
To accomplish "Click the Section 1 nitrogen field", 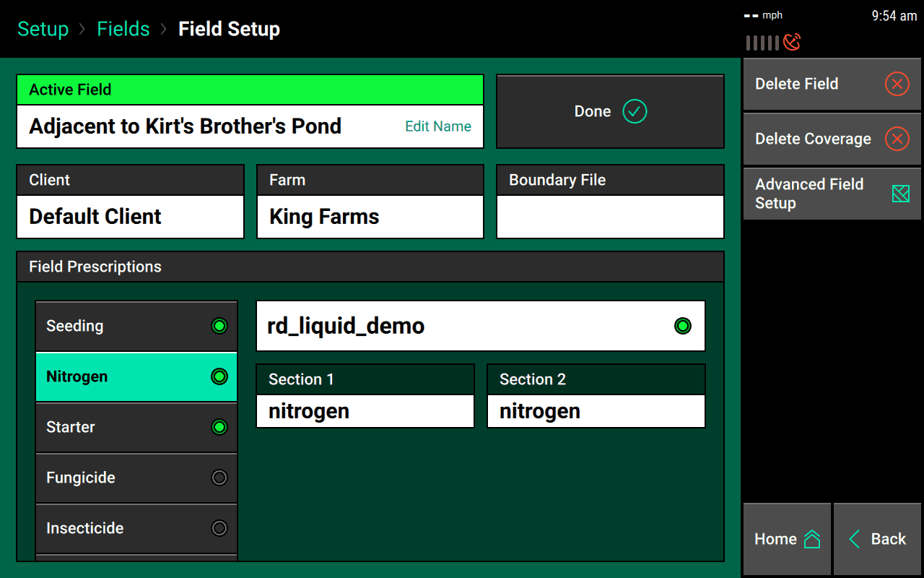I will tap(365, 411).
